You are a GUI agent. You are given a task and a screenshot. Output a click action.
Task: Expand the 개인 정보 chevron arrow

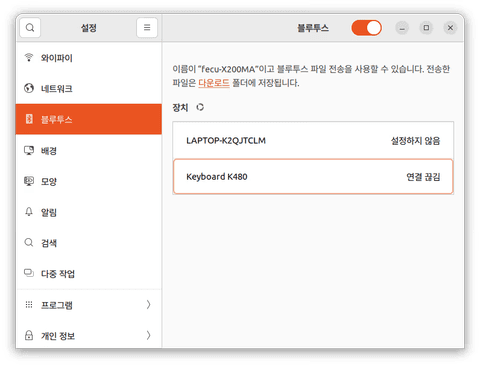pyautogui.click(x=149, y=335)
